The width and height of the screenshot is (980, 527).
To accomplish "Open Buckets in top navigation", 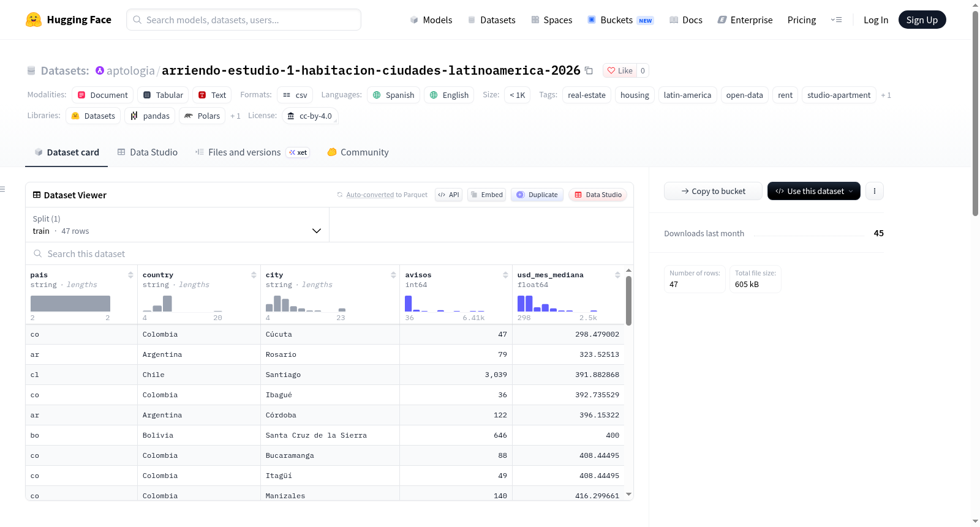I will pos(620,20).
